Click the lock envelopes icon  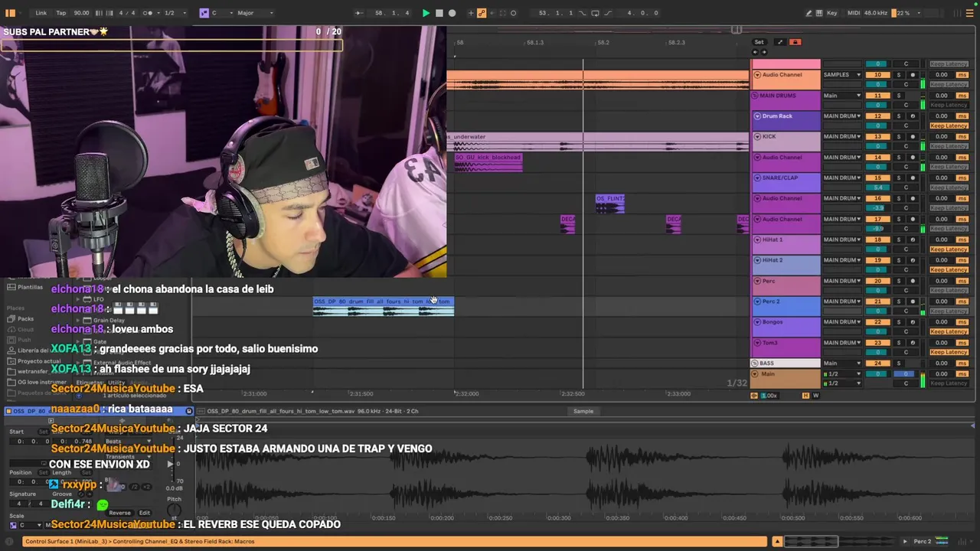point(795,42)
